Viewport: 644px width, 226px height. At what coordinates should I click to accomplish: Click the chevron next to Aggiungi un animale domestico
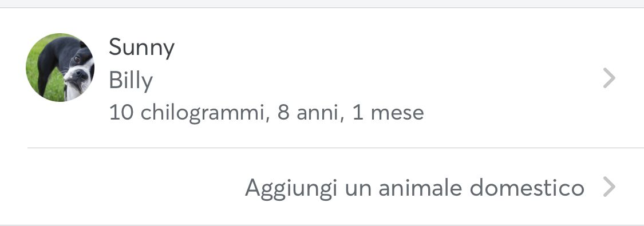point(609,187)
